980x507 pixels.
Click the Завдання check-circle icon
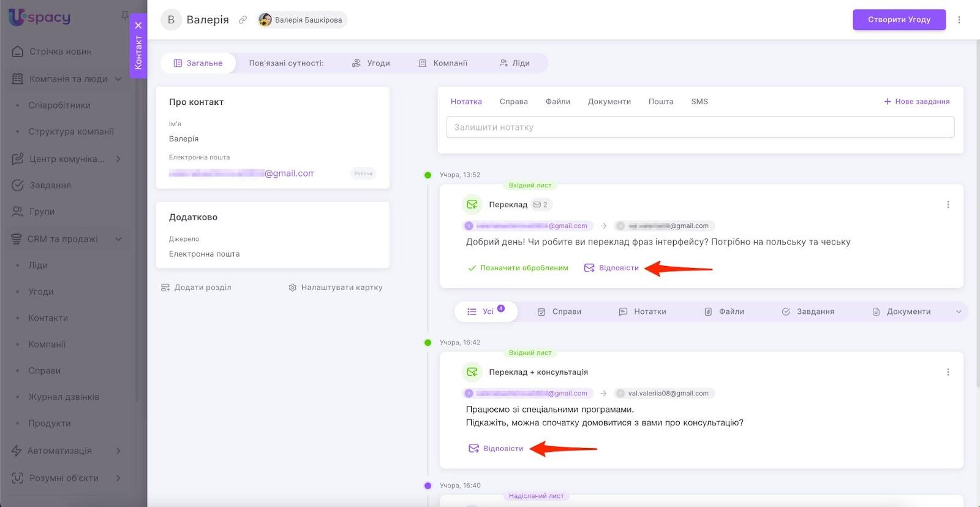point(18,185)
